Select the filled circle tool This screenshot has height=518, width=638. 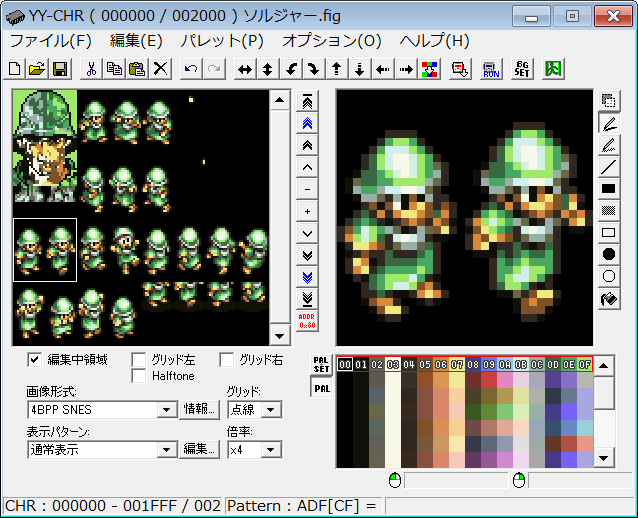point(609,254)
